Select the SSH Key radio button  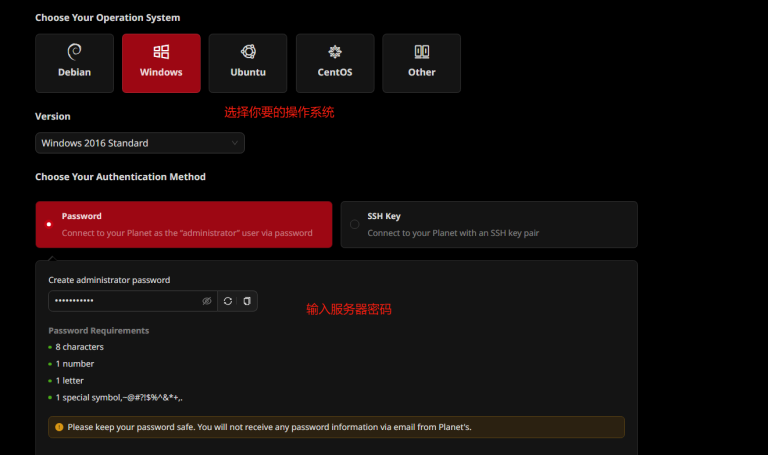[x=354, y=225]
